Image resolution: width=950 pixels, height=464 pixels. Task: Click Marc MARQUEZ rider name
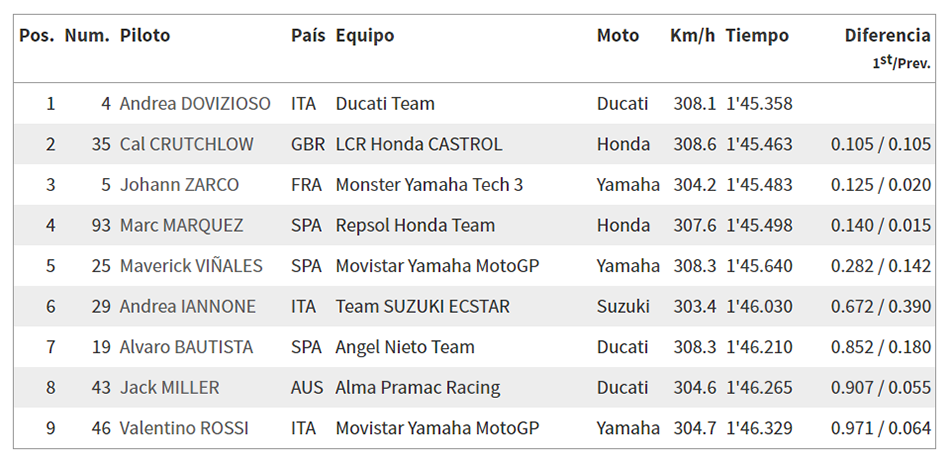click(182, 225)
